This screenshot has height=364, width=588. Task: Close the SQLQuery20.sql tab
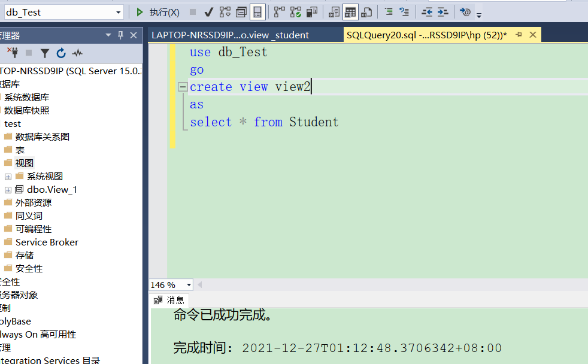[533, 35]
